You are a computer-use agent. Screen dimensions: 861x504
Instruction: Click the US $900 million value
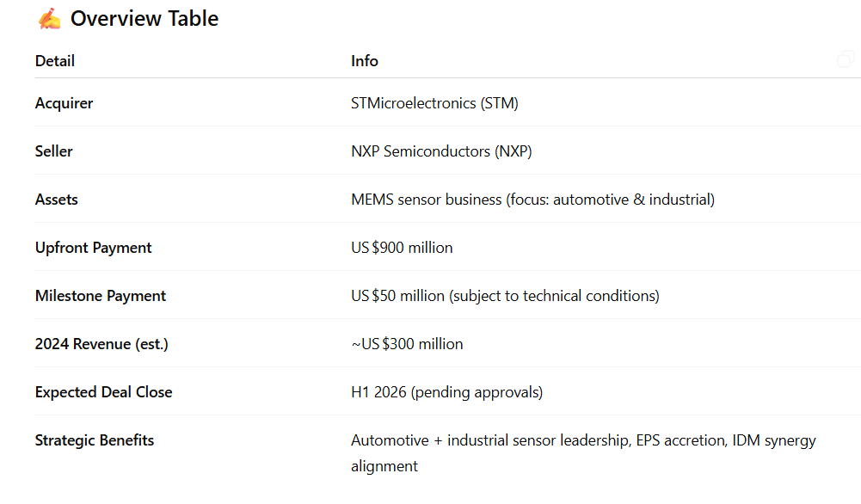(x=402, y=248)
